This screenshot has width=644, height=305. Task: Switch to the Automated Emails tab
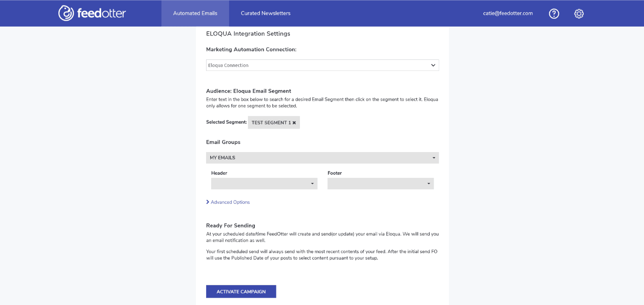pyautogui.click(x=195, y=13)
